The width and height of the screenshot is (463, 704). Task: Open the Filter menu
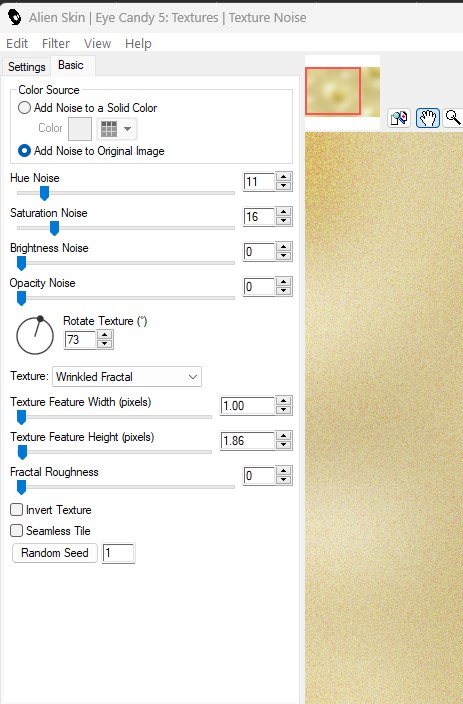[x=56, y=44]
